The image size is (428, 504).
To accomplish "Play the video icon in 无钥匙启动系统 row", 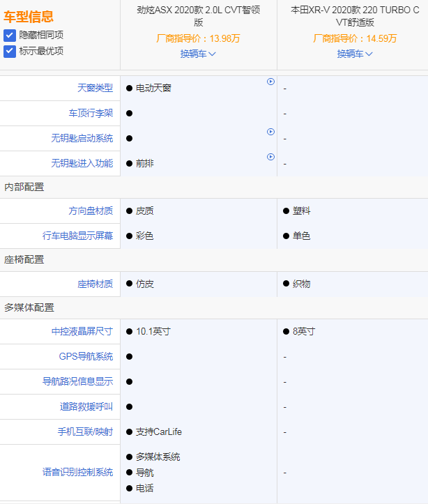I will coord(270,132).
